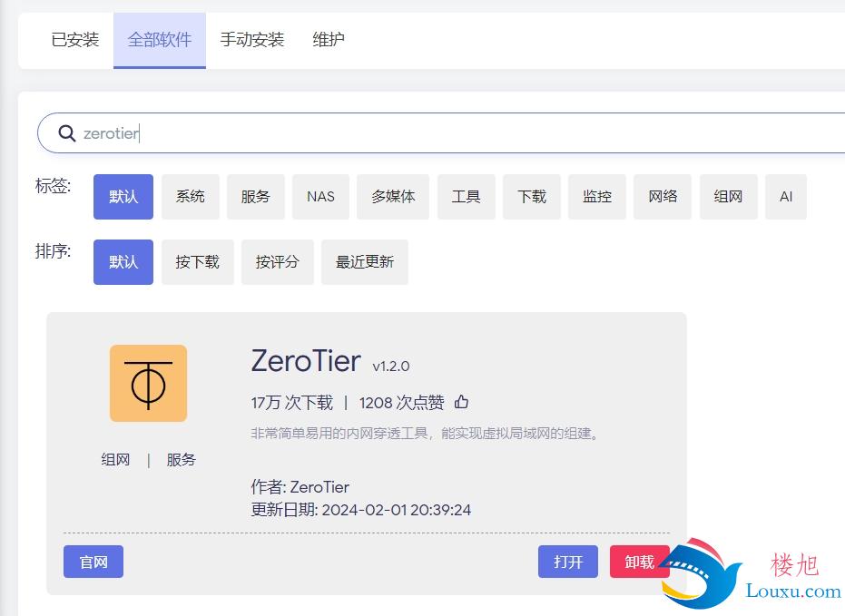Open the 维护 tab
This screenshot has width=845, height=616.
329,40
